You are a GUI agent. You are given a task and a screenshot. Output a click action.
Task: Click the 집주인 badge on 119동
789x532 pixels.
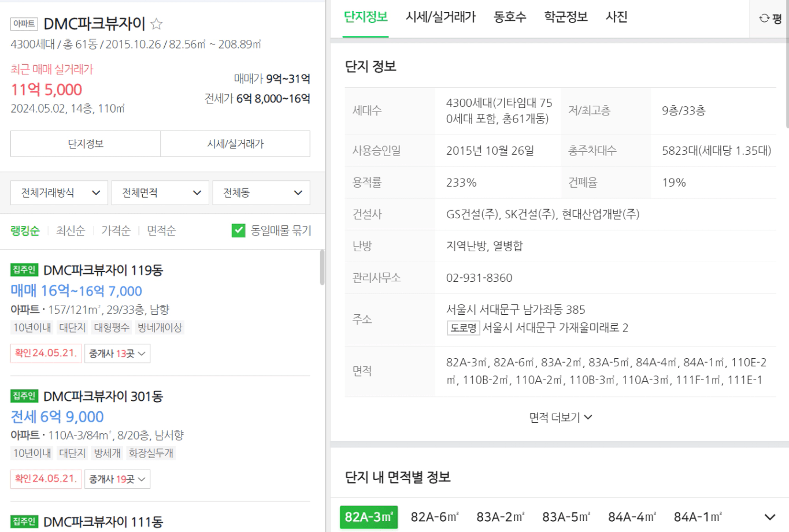[x=24, y=270]
